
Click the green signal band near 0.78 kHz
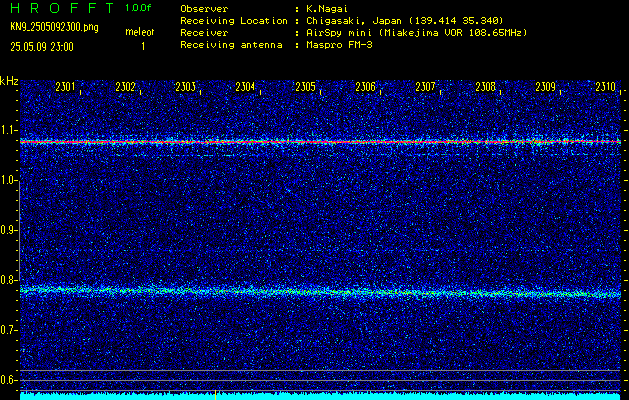tap(321, 292)
